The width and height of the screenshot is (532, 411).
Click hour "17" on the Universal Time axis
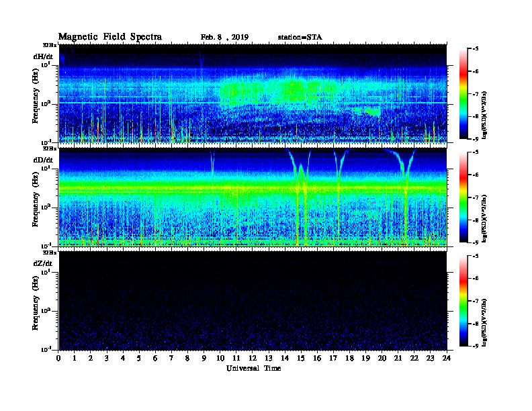(333, 359)
